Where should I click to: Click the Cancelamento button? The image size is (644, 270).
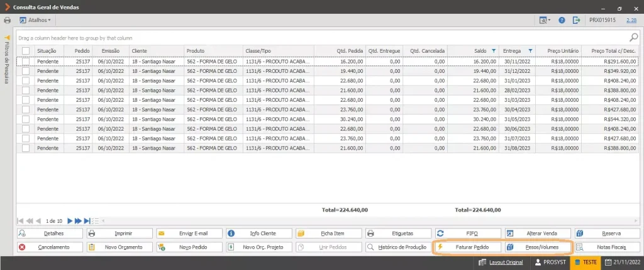click(x=50, y=247)
